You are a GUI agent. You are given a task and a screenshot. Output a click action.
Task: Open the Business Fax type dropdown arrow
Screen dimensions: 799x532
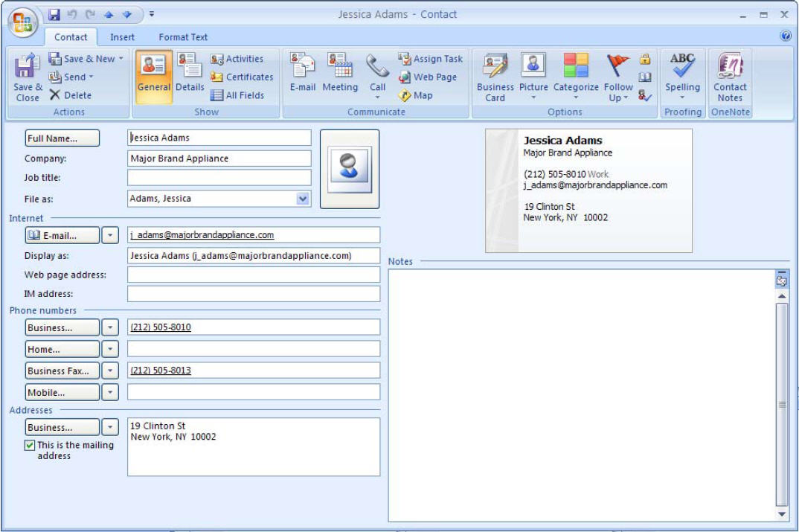[109, 371]
